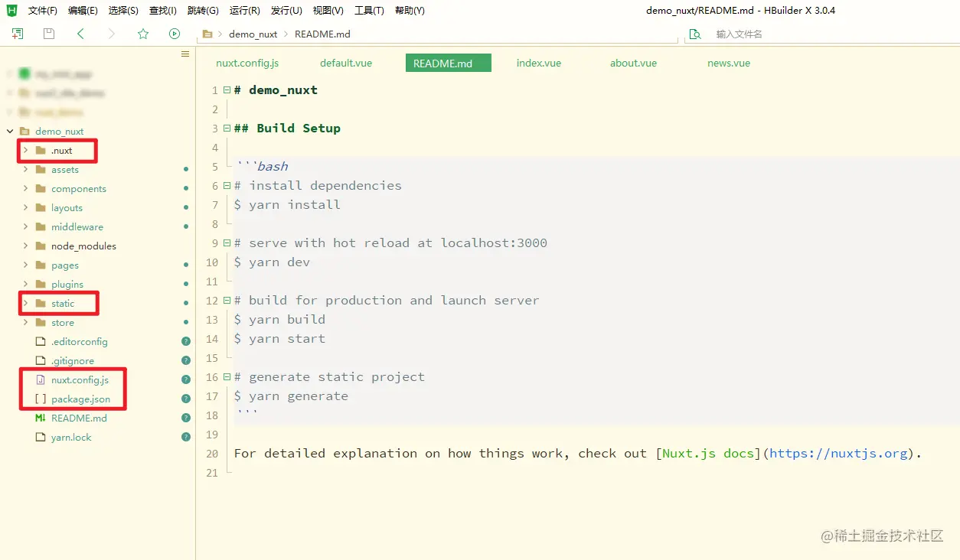
Task: Click the components folder icon
Action: click(x=41, y=189)
